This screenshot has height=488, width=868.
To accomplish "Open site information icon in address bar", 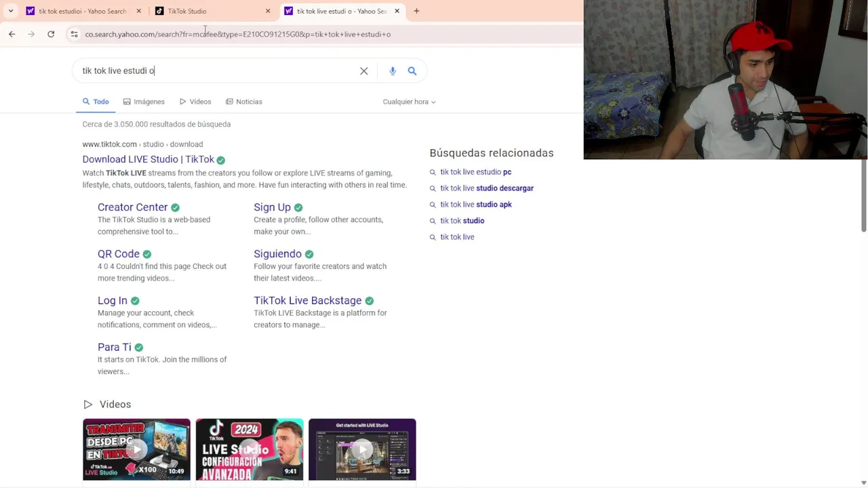I will click(x=74, y=34).
